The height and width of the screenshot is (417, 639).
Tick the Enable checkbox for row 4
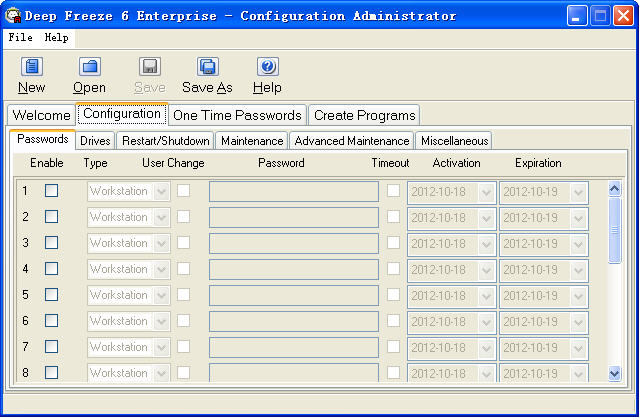click(52, 268)
